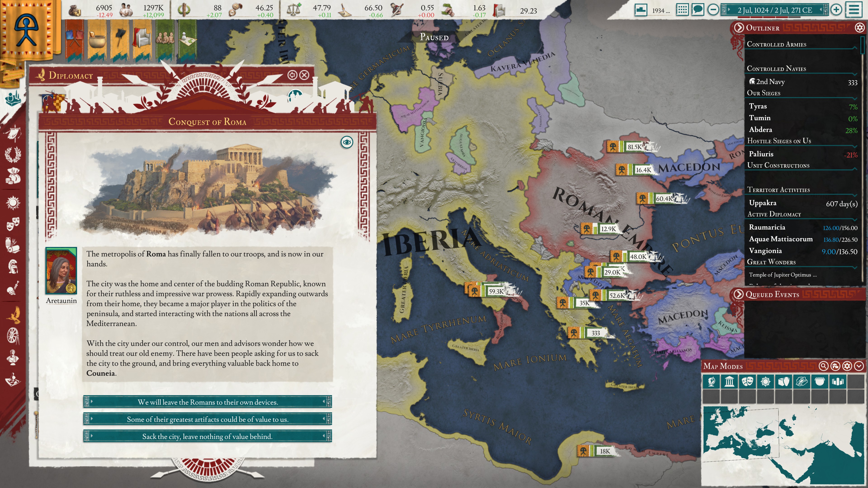
Task: Activate the religion map mode (sun icon)
Action: (765, 382)
